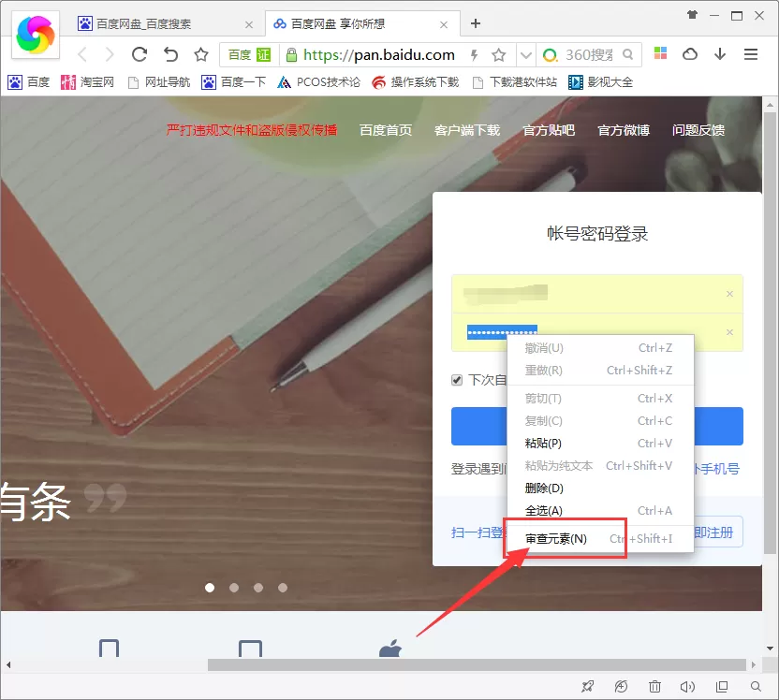The width and height of the screenshot is (779, 700).
Task: Go forward with the forward arrow
Action: tap(110, 54)
